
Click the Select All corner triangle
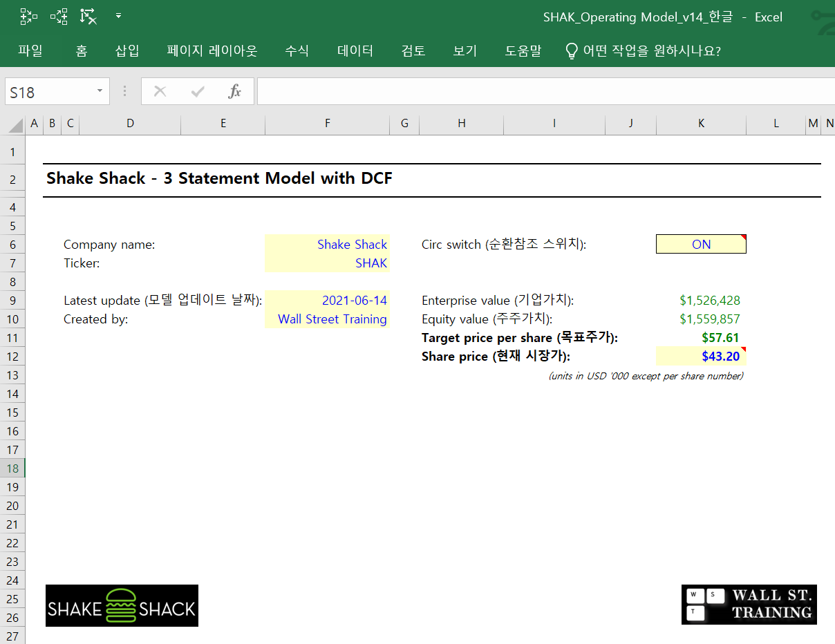click(x=15, y=124)
